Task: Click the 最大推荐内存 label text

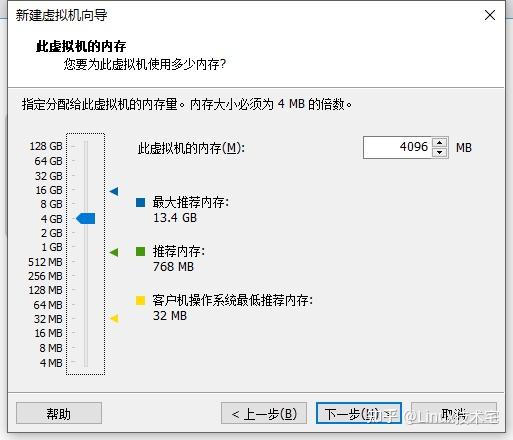Action: (191, 202)
